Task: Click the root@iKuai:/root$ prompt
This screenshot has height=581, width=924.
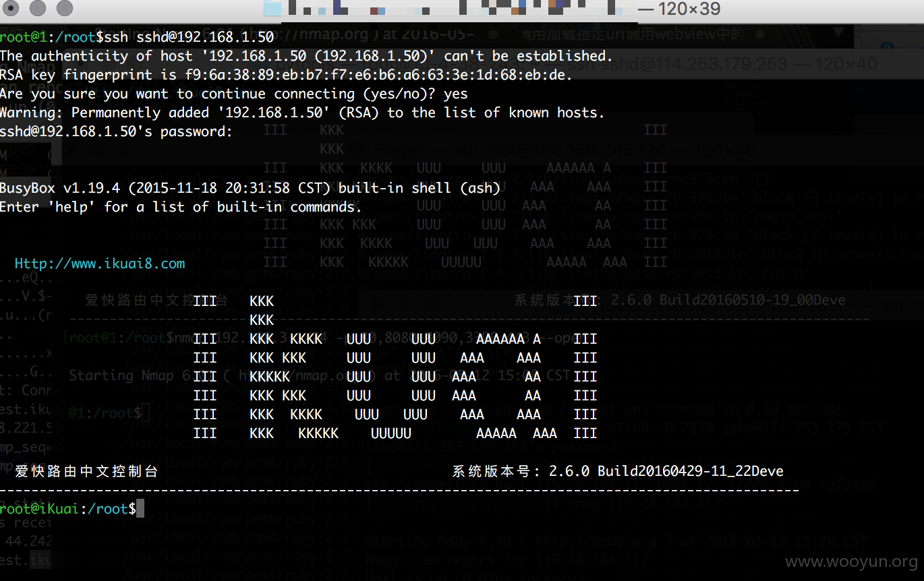Action: [x=68, y=508]
